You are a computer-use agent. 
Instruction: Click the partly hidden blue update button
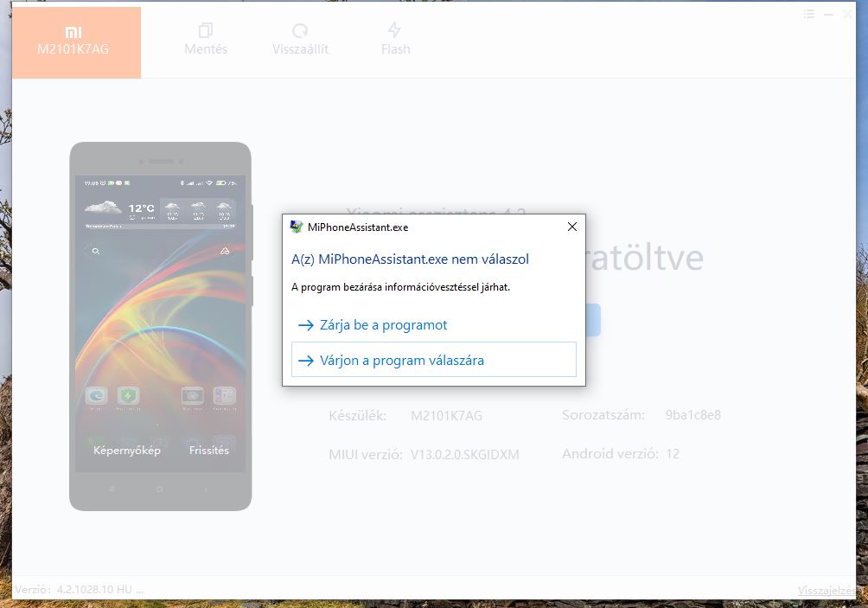coord(593,319)
